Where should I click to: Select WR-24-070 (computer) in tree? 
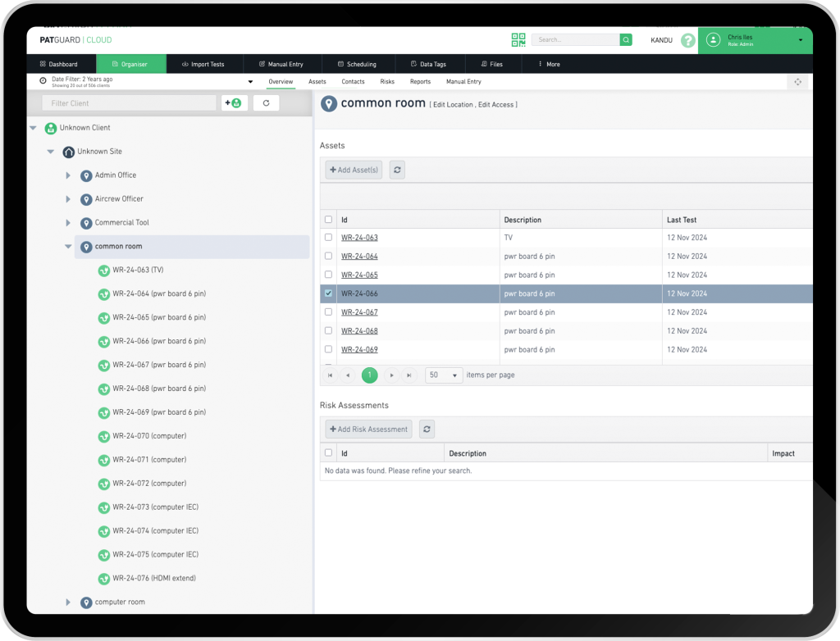point(148,436)
